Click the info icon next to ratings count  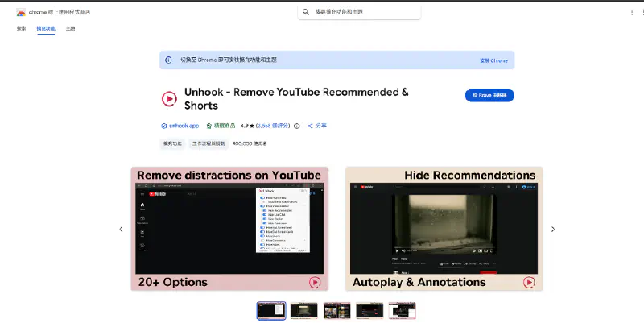(297, 126)
